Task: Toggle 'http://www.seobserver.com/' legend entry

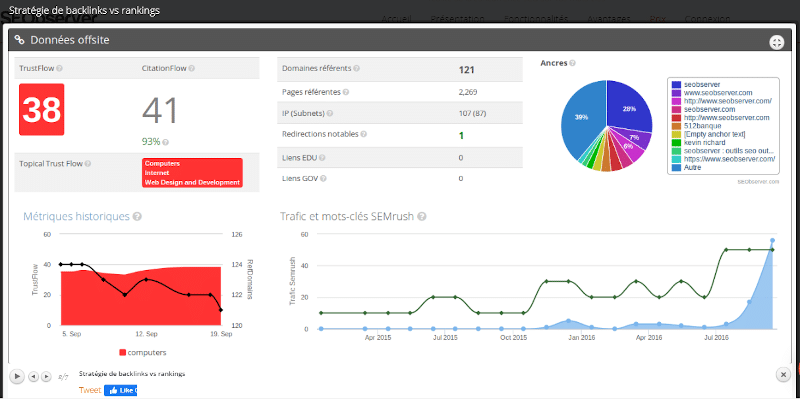Action: point(722,101)
